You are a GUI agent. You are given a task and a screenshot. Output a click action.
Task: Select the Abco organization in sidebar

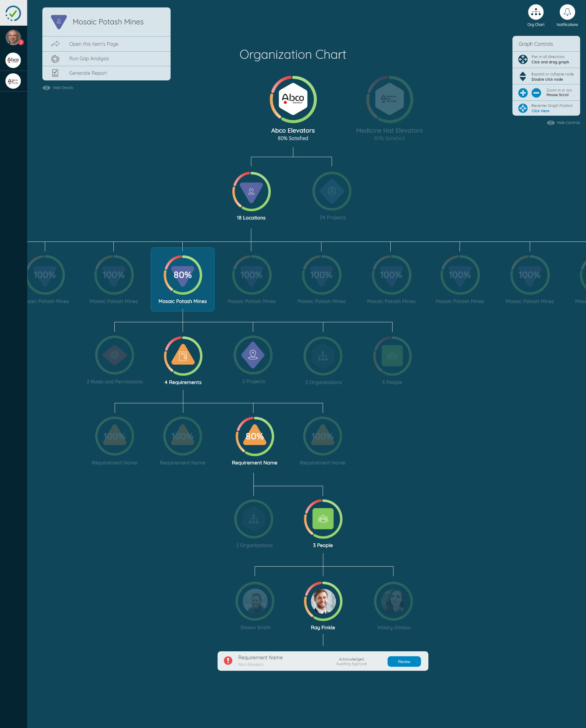[13, 60]
